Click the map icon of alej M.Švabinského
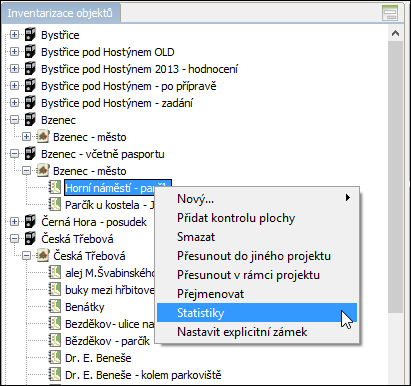411x386 pixels. coord(54,272)
